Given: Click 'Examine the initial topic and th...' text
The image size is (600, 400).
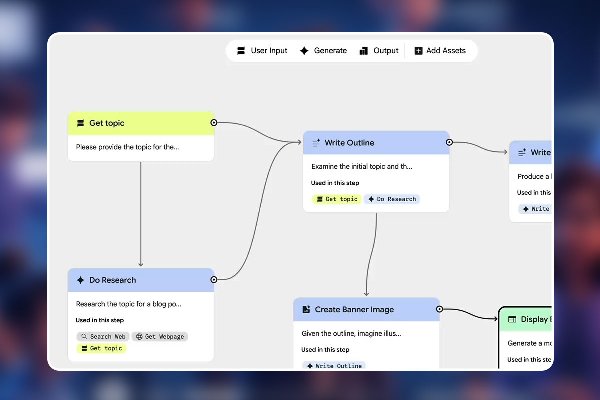Looking at the screenshot, I should click(362, 167).
